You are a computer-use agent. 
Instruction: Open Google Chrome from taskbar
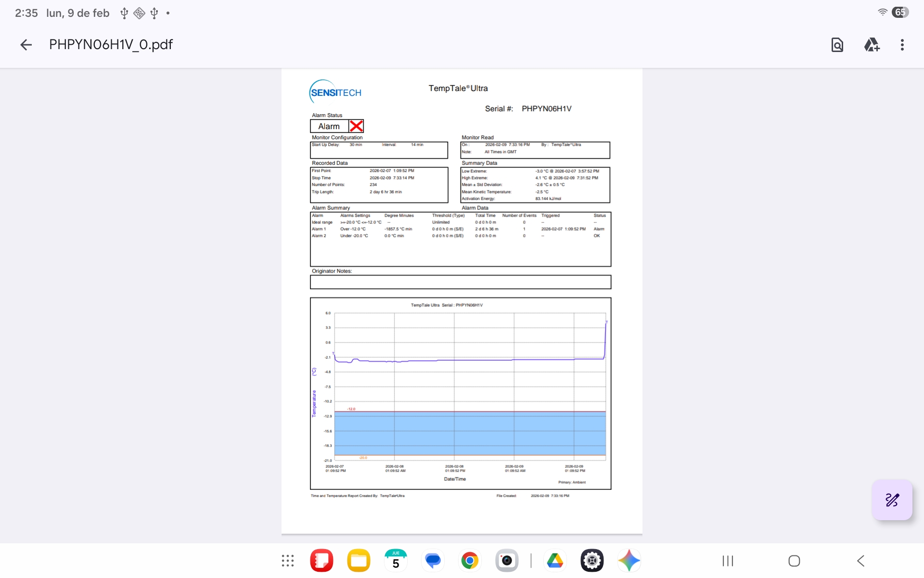(x=470, y=561)
